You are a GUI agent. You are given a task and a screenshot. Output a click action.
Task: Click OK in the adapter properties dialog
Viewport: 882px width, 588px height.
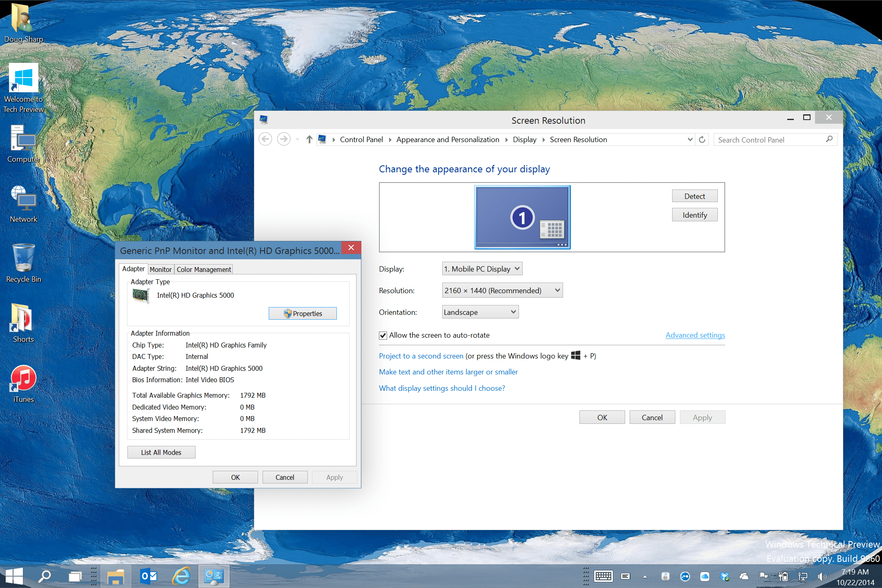235,477
